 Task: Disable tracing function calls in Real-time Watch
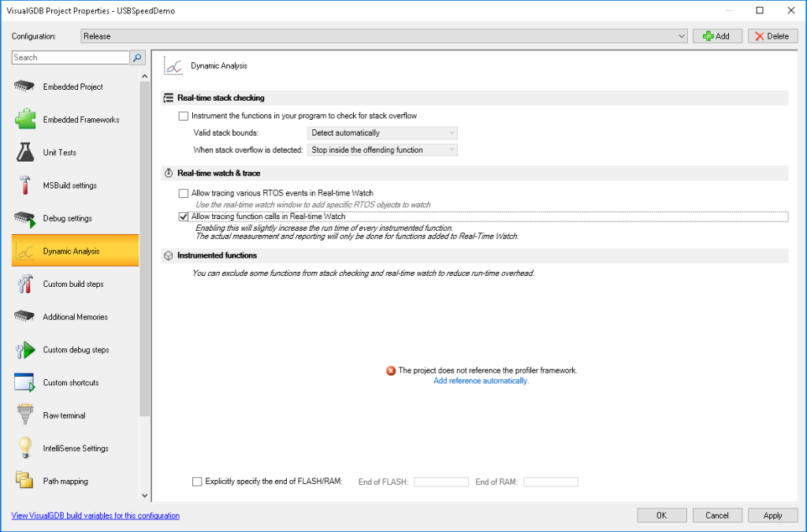point(184,216)
